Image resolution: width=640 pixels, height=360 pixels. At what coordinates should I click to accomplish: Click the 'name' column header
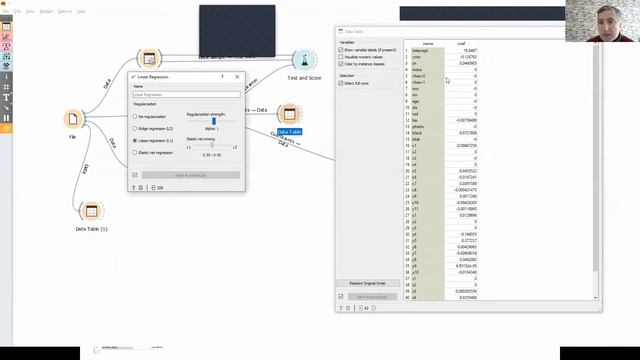coord(428,43)
